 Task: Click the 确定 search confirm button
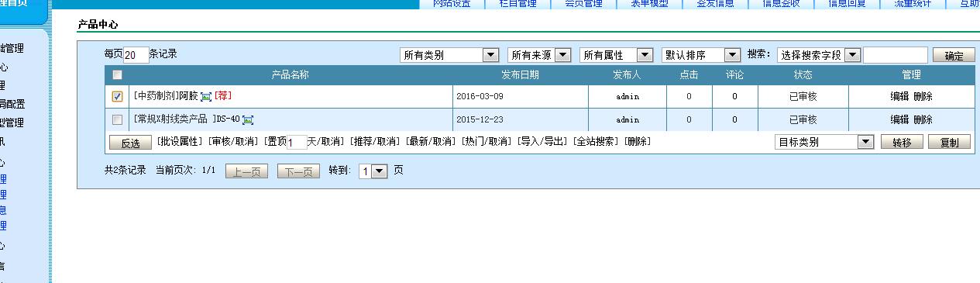[x=954, y=56]
